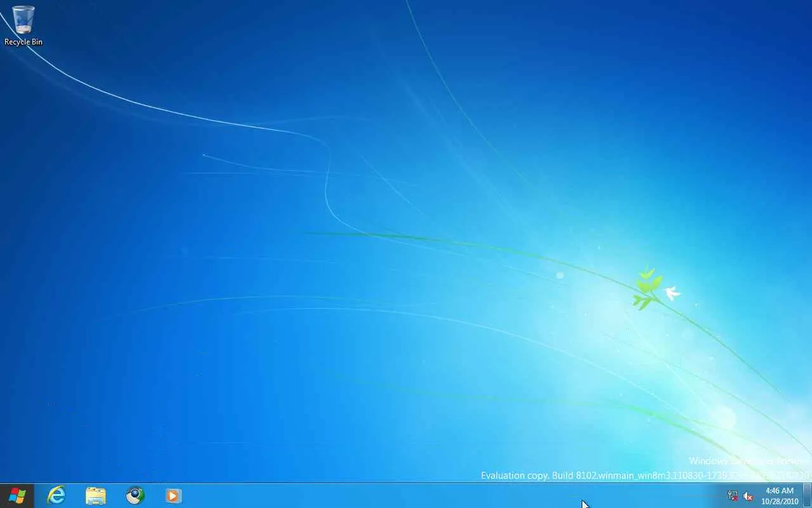
Task: Open the network status tray icon
Action: (733, 496)
